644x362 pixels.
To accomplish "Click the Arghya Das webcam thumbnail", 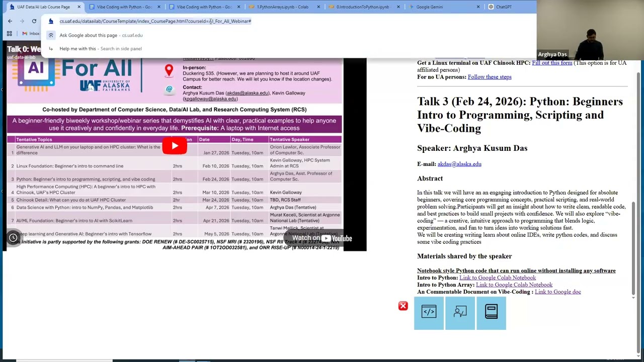I will pyautogui.click(x=590, y=30).
